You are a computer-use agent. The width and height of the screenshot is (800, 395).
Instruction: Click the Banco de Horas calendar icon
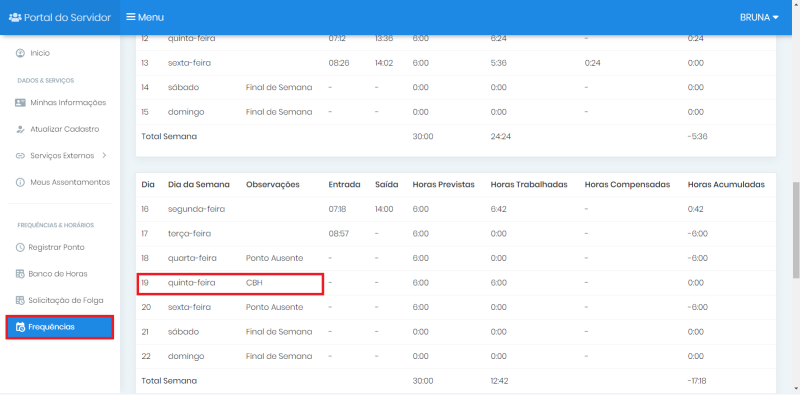point(20,274)
